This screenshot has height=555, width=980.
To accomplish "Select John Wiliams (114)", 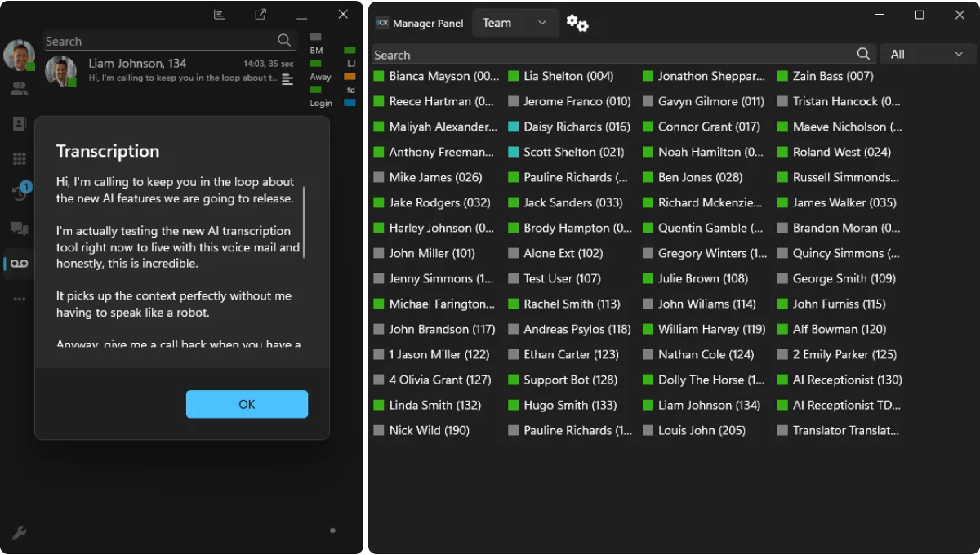I will 699,304.
